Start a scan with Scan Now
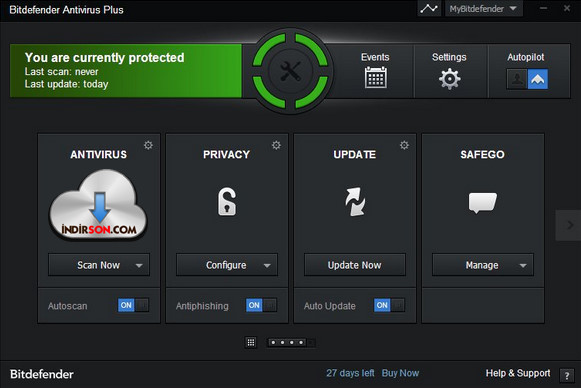581x388 pixels. pos(99,265)
